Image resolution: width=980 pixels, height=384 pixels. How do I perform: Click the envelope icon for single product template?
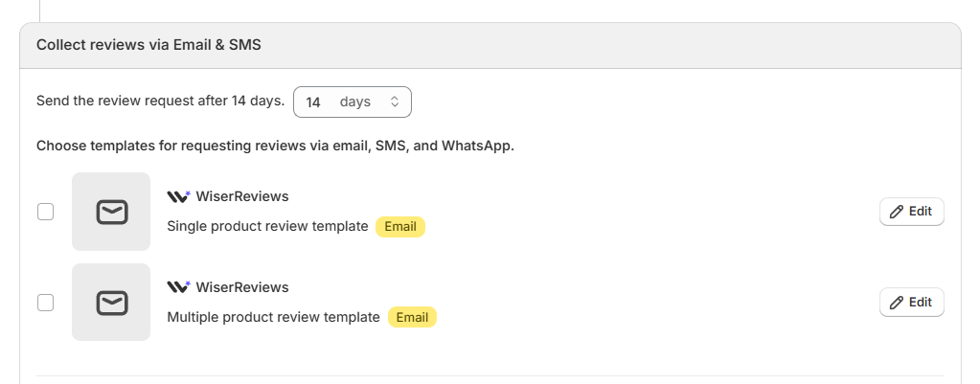(x=111, y=212)
